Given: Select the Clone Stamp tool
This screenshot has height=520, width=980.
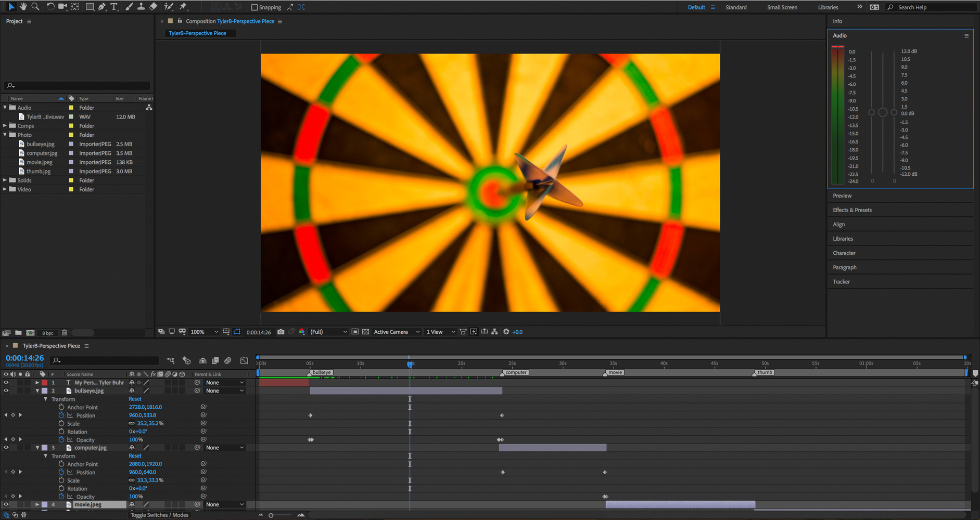Looking at the screenshot, I should [141, 7].
